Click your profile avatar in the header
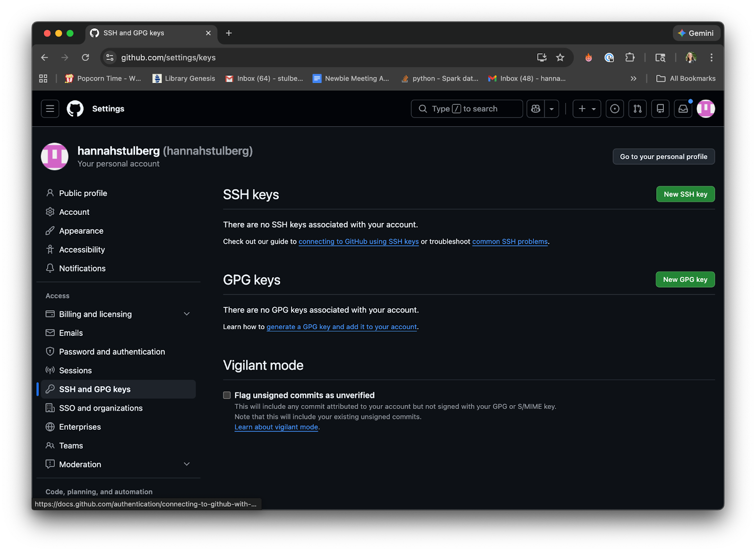The height and width of the screenshot is (552, 756). [x=705, y=109]
